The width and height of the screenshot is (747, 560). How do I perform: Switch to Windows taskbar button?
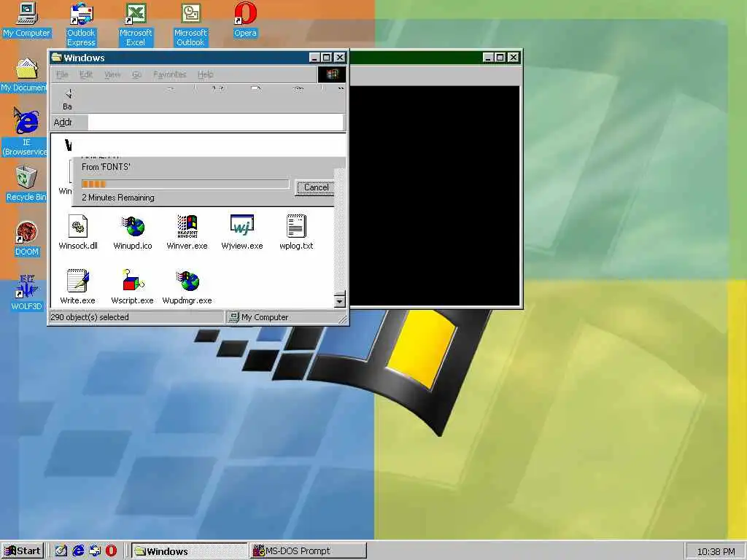[x=189, y=551]
